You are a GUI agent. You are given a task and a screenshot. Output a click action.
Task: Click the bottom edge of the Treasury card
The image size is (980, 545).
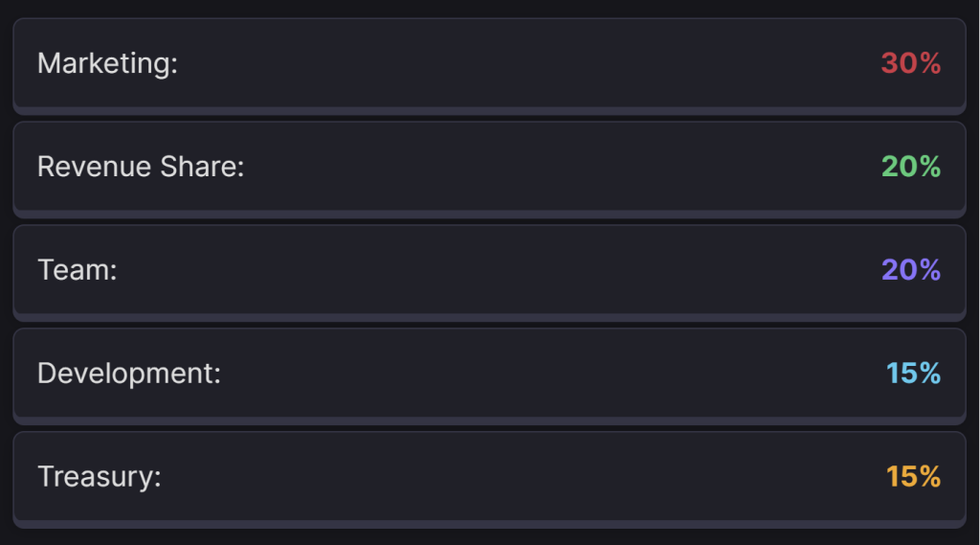point(490,524)
